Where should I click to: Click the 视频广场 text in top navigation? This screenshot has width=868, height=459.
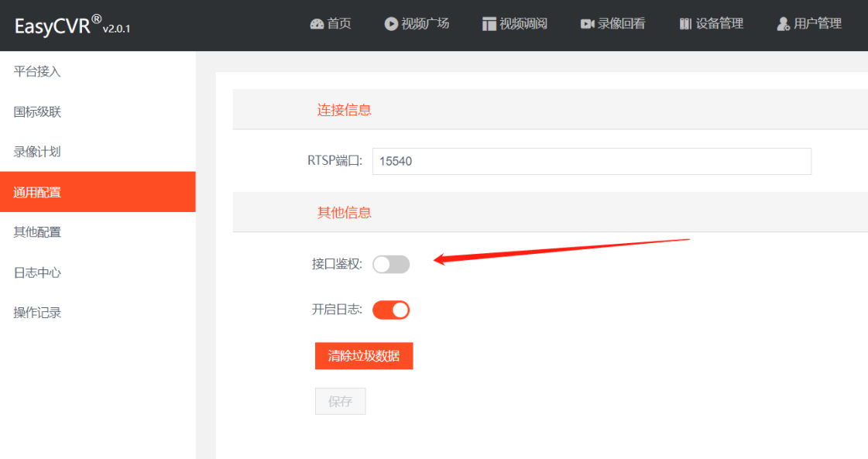[x=425, y=24]
